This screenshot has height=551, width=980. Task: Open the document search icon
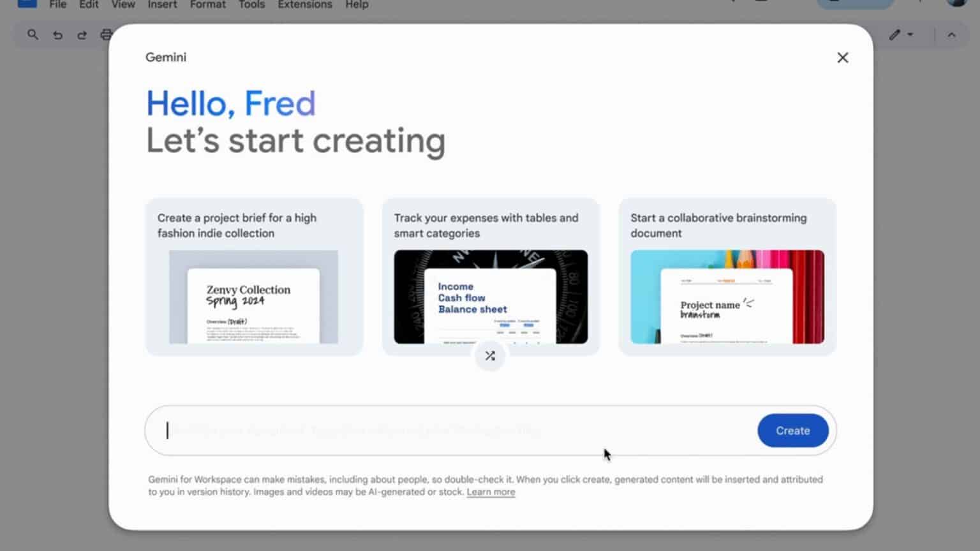tap(33, 34)
